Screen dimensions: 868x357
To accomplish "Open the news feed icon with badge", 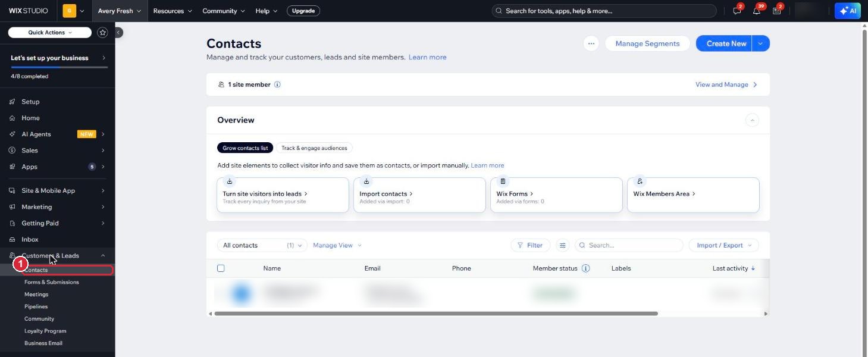I will coord(777,11).
